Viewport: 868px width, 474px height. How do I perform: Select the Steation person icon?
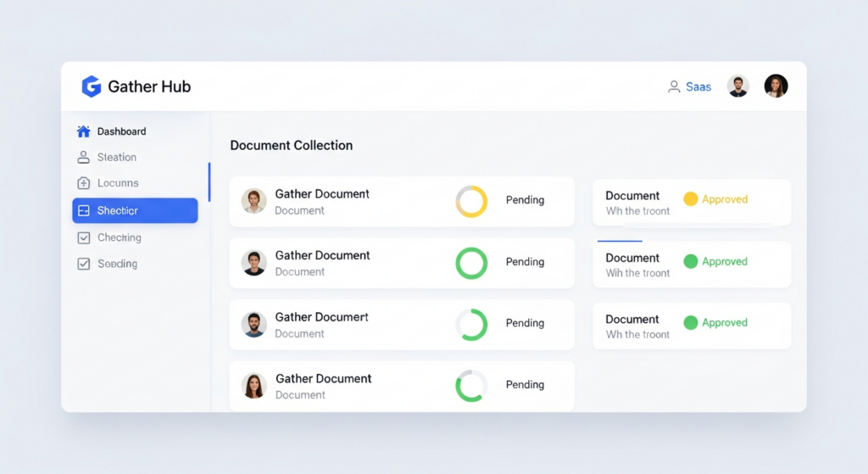(x=83, y=157)
